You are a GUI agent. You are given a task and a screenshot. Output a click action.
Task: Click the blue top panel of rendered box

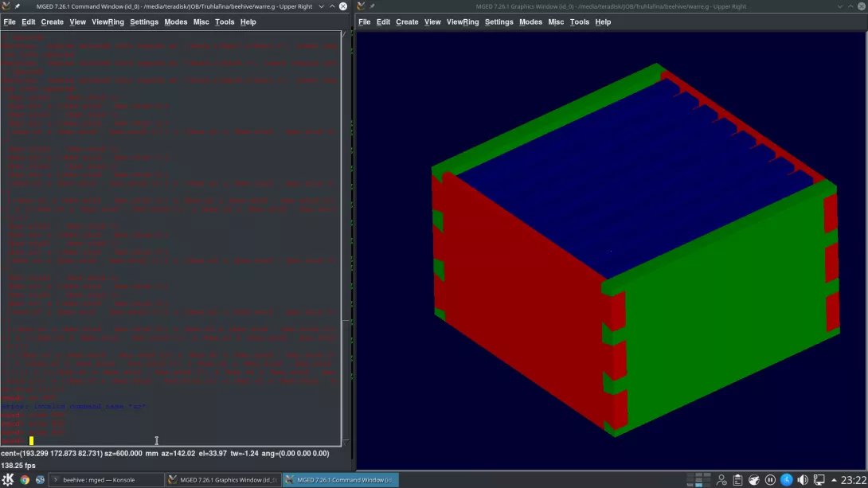pyautogui.click(x=636, y=177)
